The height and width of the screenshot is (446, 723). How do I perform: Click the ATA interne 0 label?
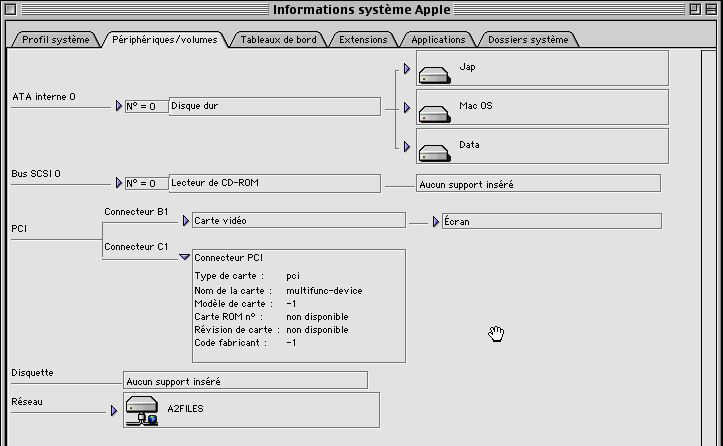[43, 97]
